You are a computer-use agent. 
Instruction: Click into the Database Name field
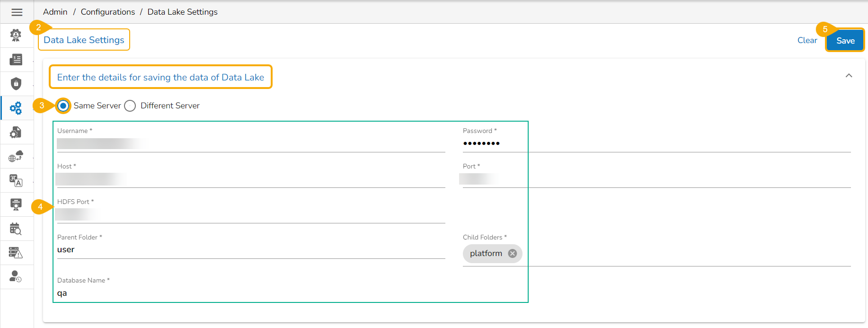251,293
